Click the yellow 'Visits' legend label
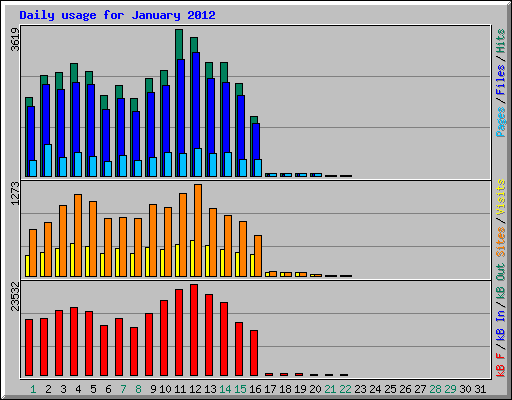Viewport: 512px width, 400px height. coord(500,197)
